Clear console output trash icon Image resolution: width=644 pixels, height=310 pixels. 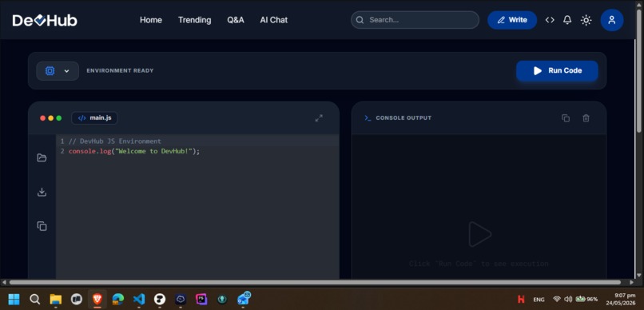(586, 117)
